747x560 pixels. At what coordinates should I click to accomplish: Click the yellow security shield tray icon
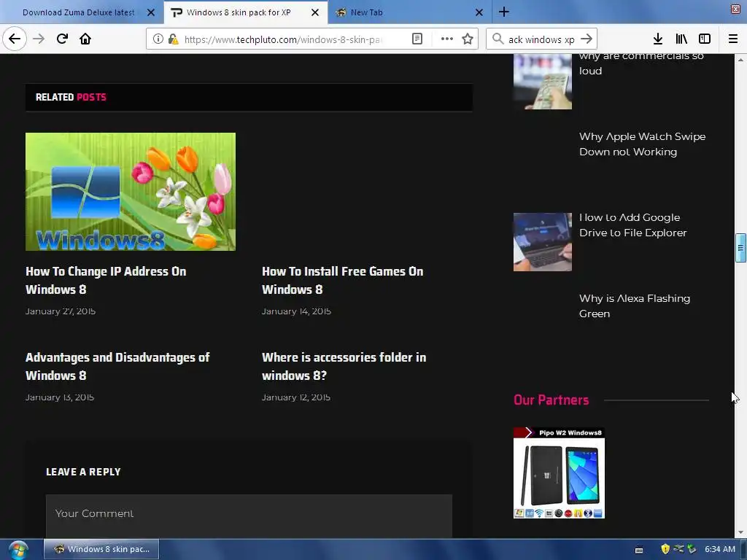pyautogui.click(x=665, y=549)
